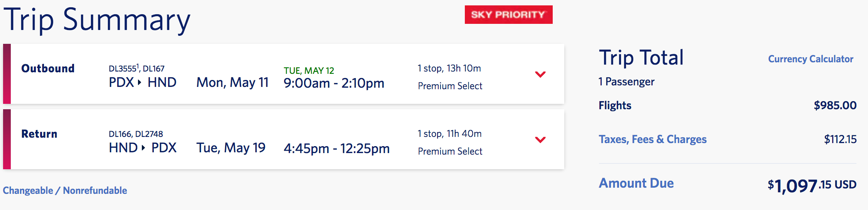
Task: Expand the Return flight details chevron
Action: 540,140
